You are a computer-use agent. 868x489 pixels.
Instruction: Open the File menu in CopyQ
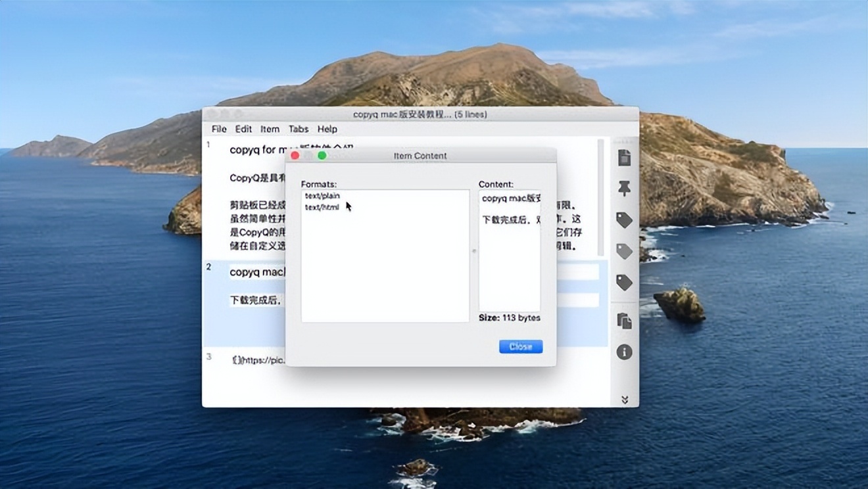point(219,129)
